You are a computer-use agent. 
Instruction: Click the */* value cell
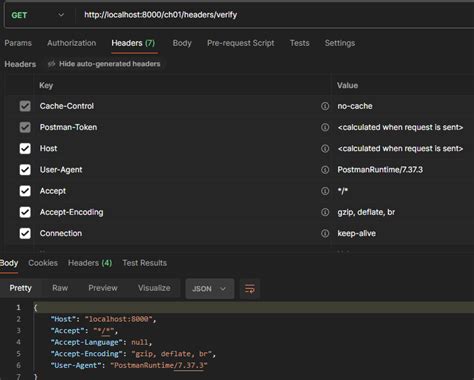point(403,191)
